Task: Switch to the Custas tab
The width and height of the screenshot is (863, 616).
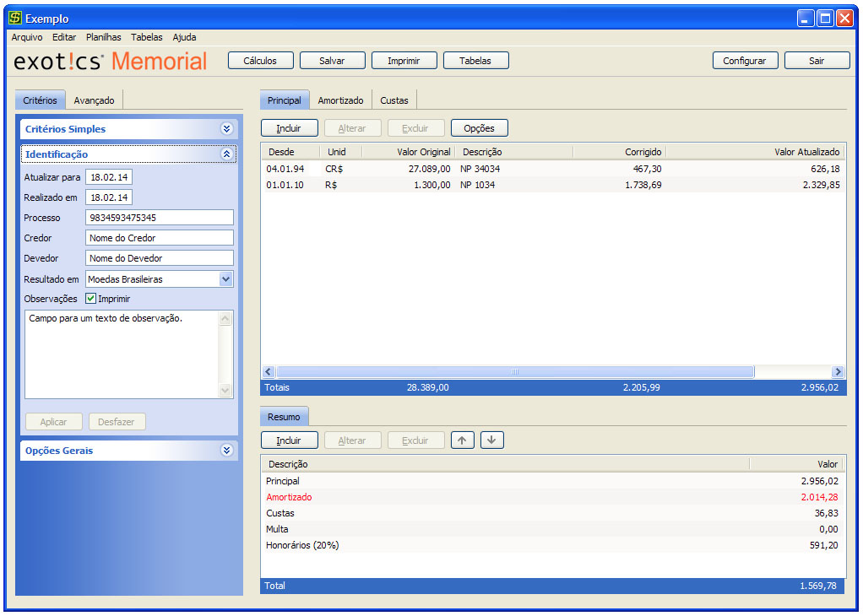Action: 394,100
